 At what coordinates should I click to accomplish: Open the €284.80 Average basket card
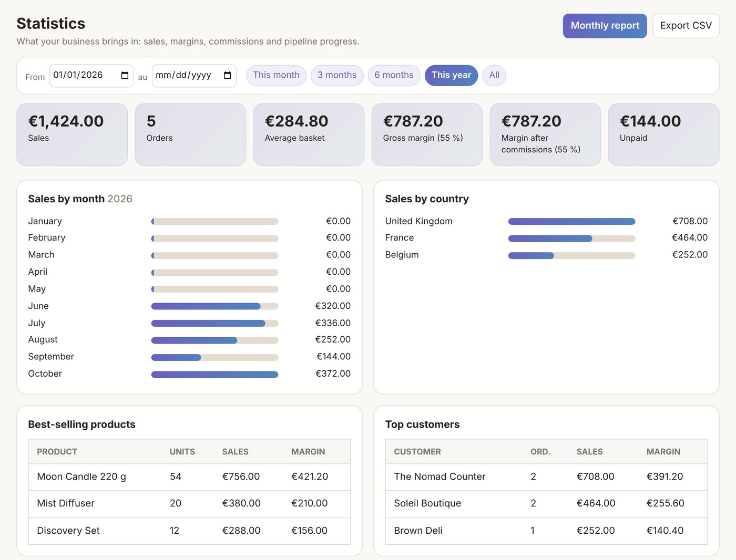[x=309, y=134]
